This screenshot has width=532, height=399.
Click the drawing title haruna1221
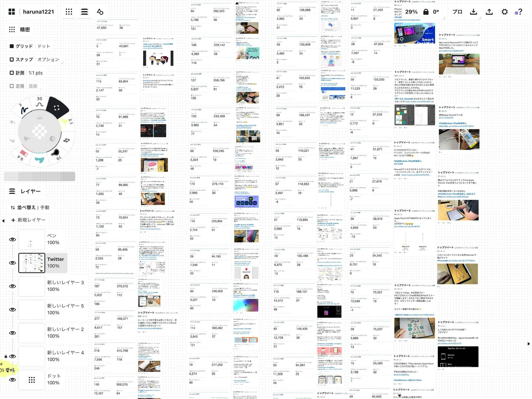click(x=38, y=12)
